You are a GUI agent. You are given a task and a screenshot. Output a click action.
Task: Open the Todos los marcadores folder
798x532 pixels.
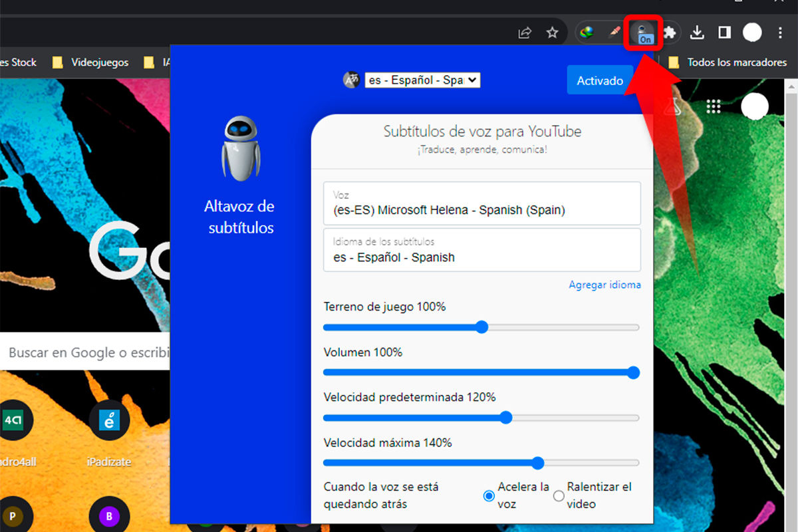728,63
